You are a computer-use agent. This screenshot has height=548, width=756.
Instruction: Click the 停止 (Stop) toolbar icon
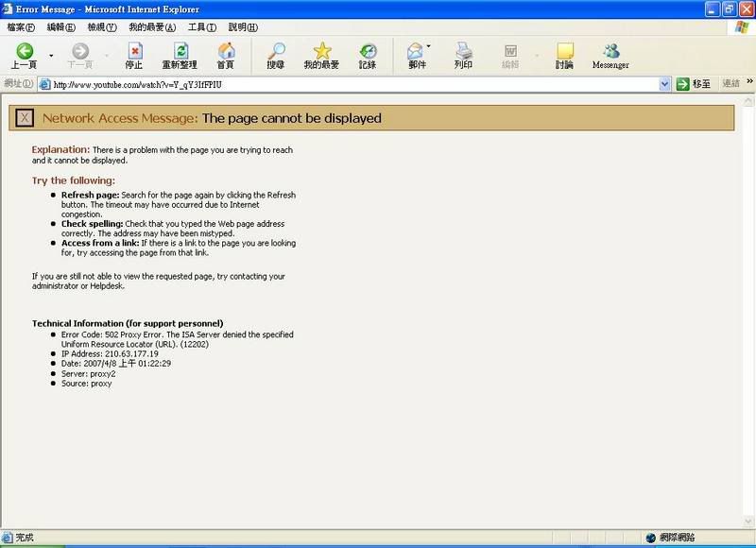coord(134,56)
